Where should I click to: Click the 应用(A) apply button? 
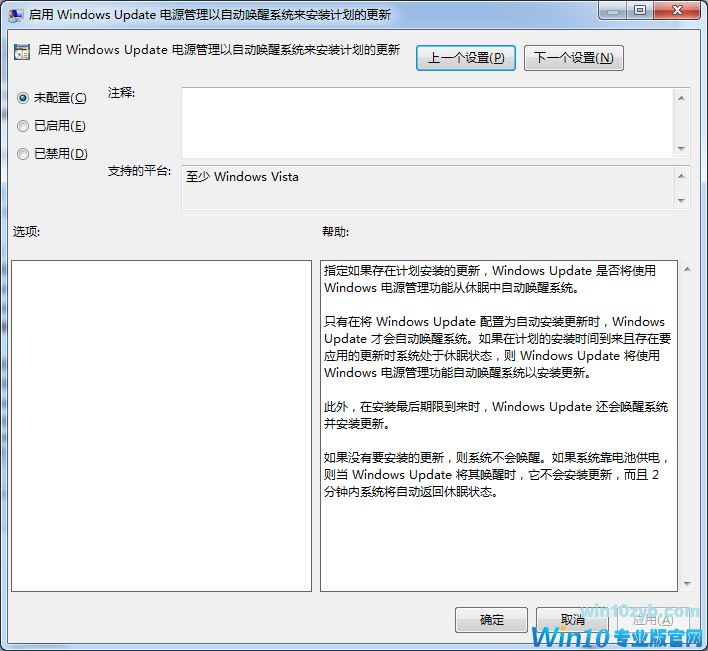pyautogui.click(x=653, y=620)
